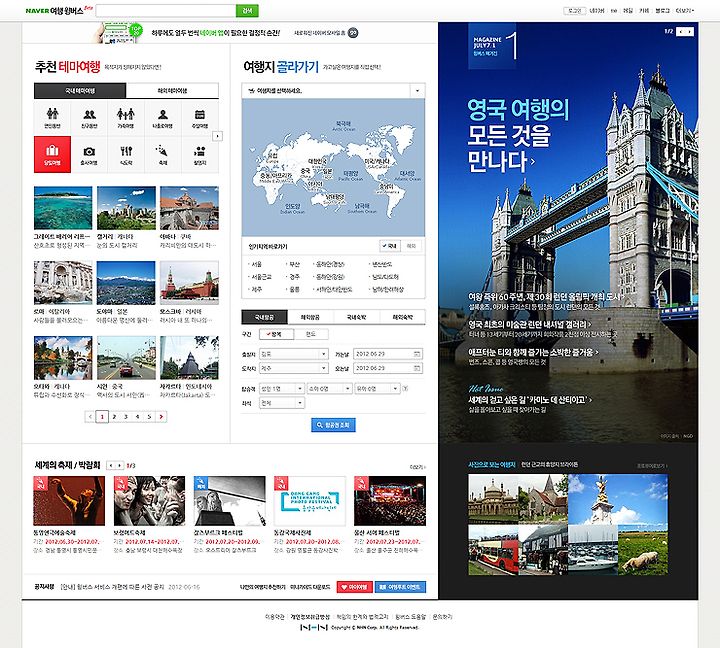Open the Moscow Red Square thumbnail
The width and height of the screenshot is (720, 648).
point(189,282)
